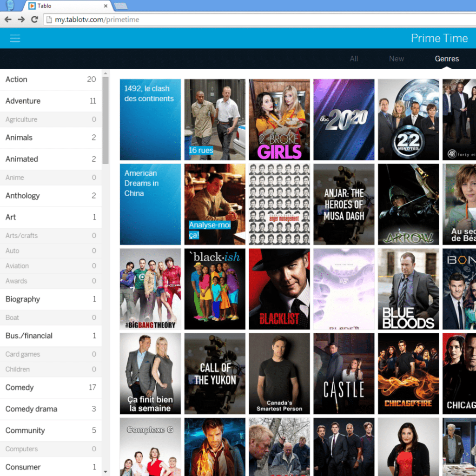Open The Big Bang Theory poster
This screenshot has height=476, width=476.
click(x=150, y=289)
